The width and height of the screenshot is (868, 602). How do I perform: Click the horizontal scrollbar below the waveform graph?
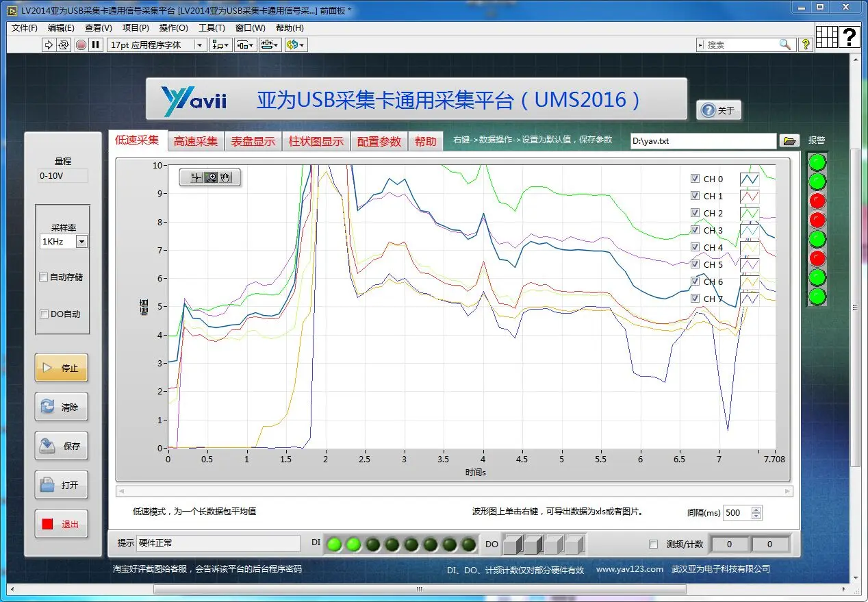455,491
